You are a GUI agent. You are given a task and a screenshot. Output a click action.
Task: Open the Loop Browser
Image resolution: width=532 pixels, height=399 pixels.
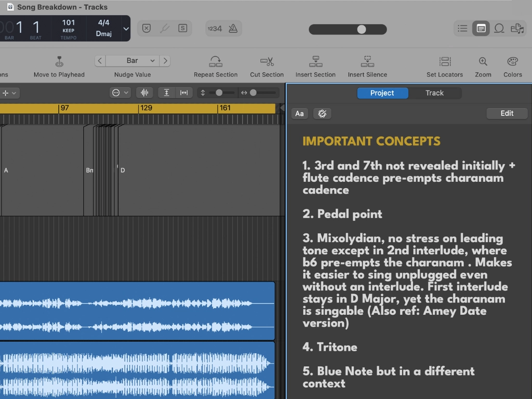pyautogui.click(x=499, y=29)
